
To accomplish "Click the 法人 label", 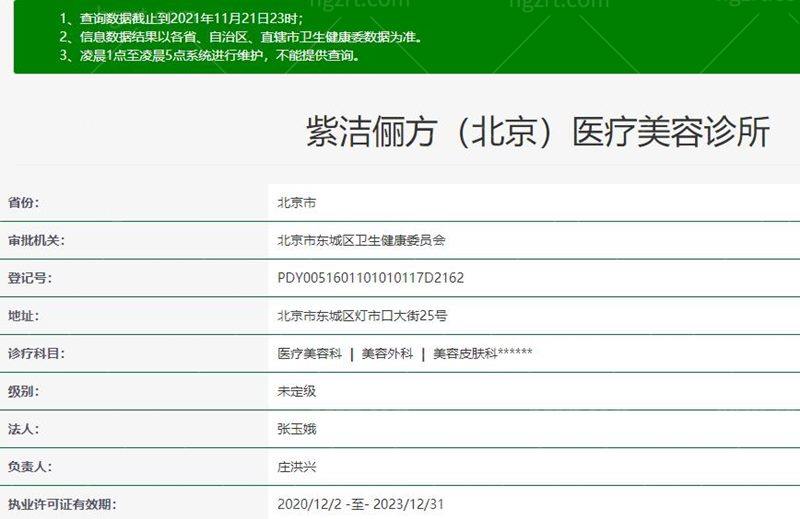I will [x=23, y=429].
